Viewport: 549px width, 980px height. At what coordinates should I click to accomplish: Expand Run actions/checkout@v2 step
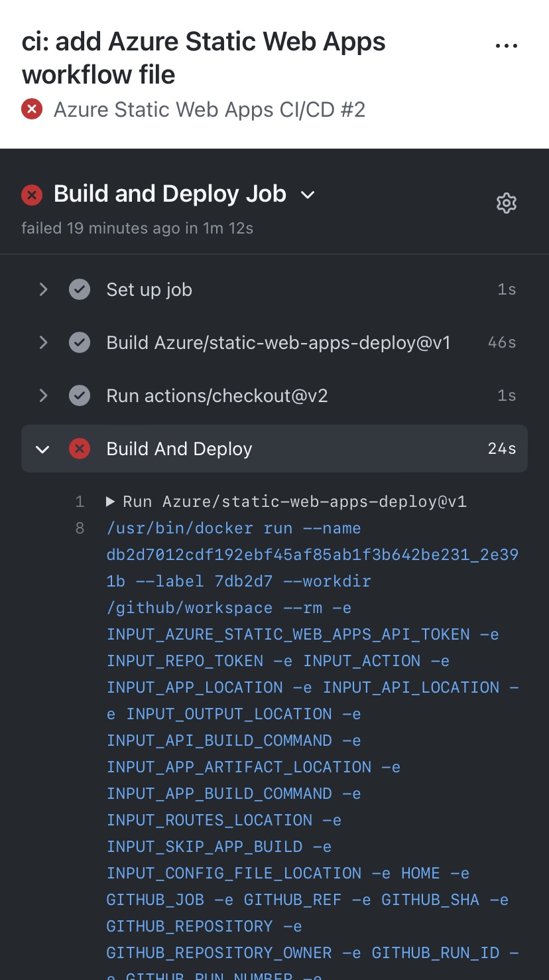tap(43, 395)
